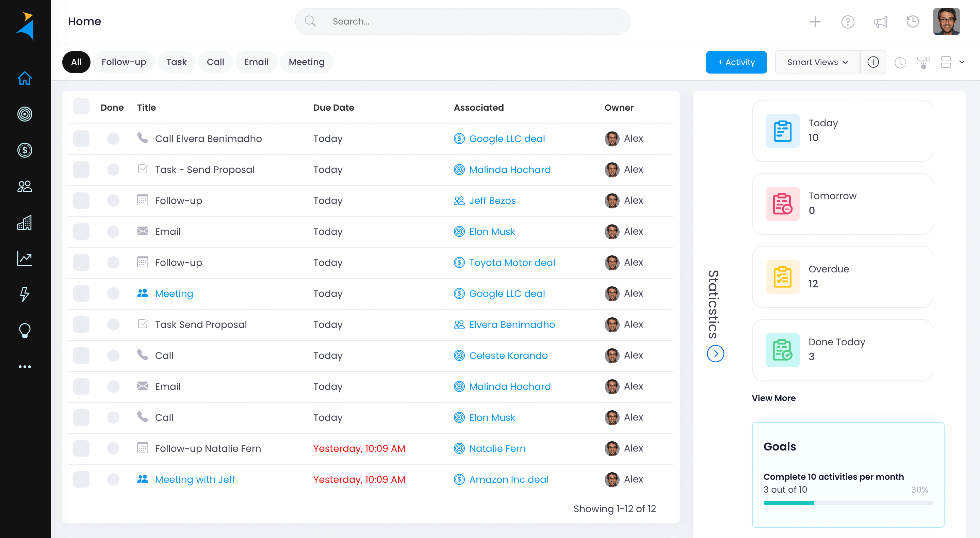This screenshot has width=980, height=538.
Task: Expand the layout view chevron dropdown
Action: tap(961, 62)
